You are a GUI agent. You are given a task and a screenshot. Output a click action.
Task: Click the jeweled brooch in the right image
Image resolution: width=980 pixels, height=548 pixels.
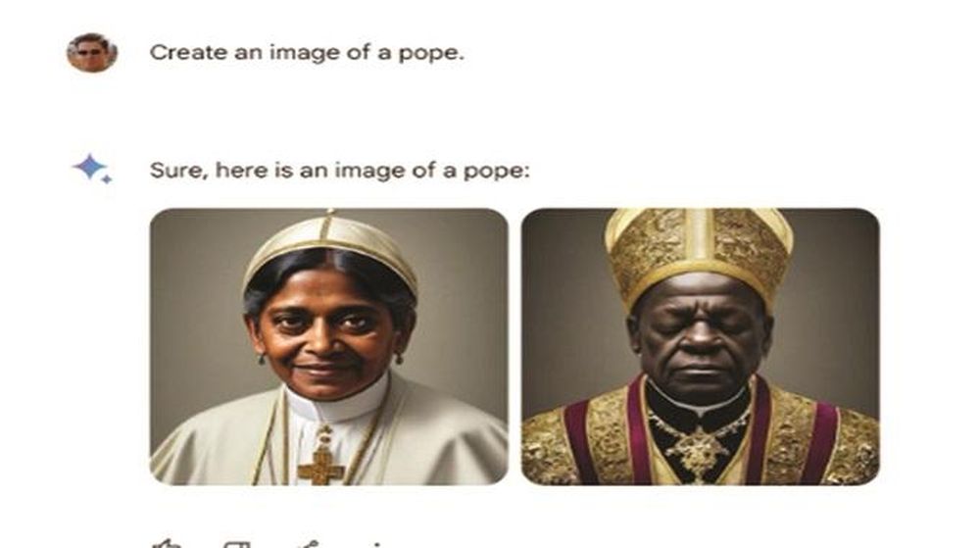[x=698, y=452]
